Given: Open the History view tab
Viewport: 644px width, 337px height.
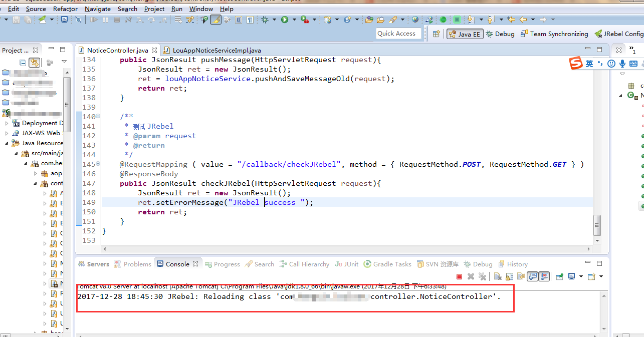Looking at the screenshot, I should click(x=513, y=264).
